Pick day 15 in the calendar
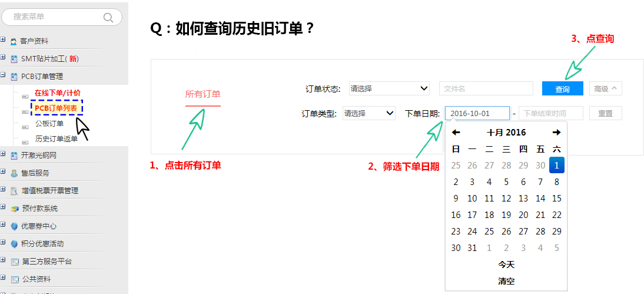The image size is (644, 294). click(x=556, y=199)
